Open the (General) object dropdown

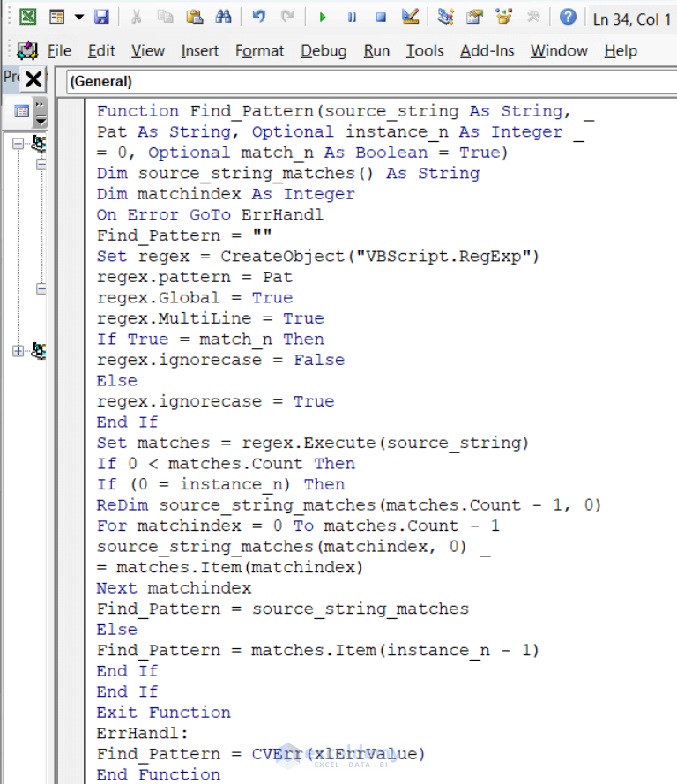pyautogui.click(x=372, y=81)
